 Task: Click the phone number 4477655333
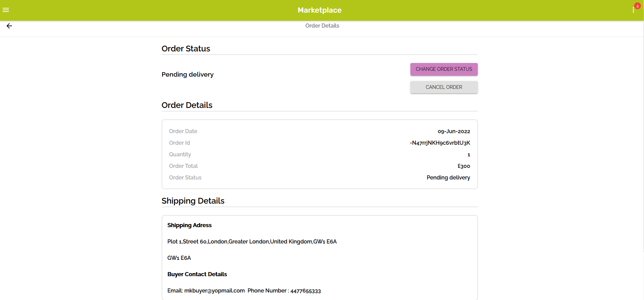[x=305, y=291]
